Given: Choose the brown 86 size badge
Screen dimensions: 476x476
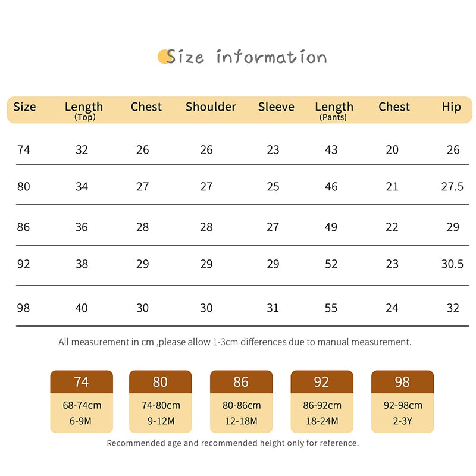Looking at the screenshot, I should 241,382.
